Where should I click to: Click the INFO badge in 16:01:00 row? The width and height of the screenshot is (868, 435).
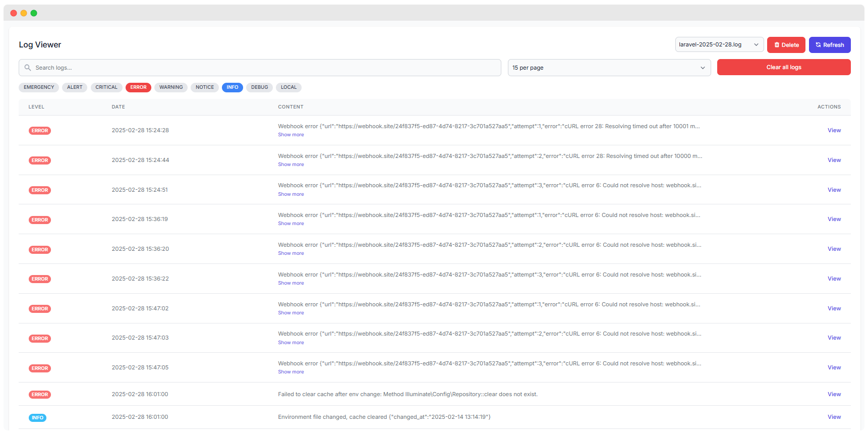(x=37, y=418)
